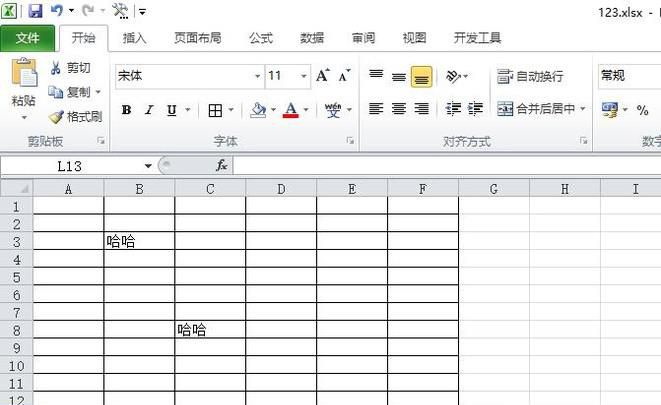Set middle vertical alignment
This screenshot has width=661, height=405.
coord(399,76)
